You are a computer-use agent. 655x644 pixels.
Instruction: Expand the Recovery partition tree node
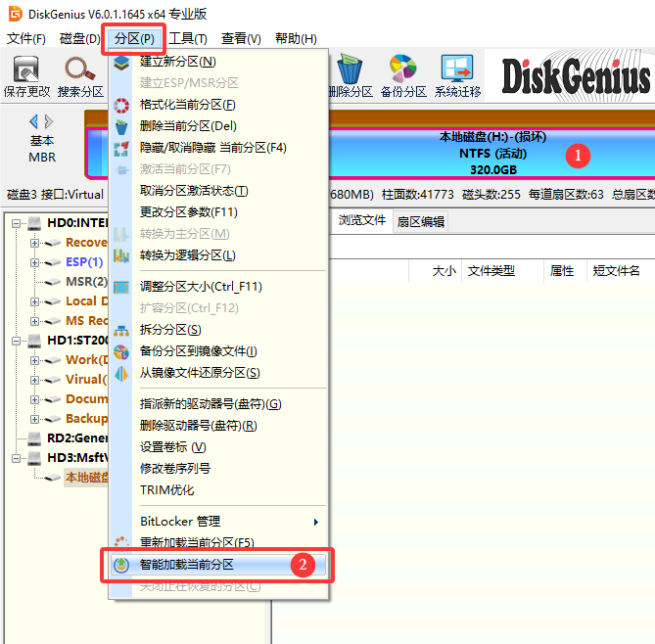[34, 243]
